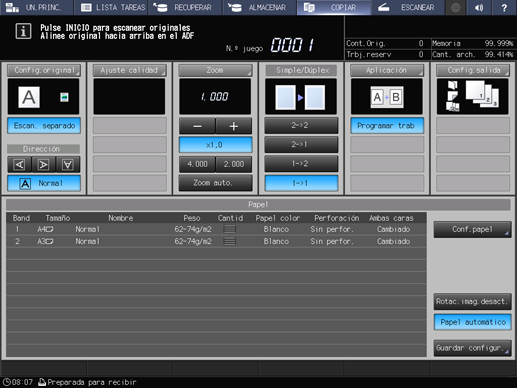This screenshot has height=388, width=517.
Task: Select x1,0 zoom ratio
Action: pos(215,145)
